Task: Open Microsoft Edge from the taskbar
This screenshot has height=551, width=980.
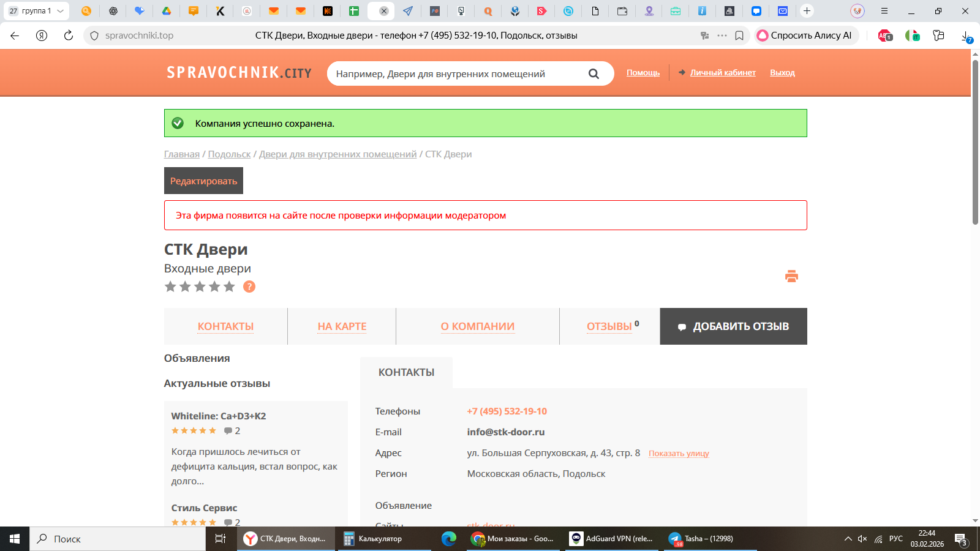Action: pyautogui.click(x=449, y=539)
